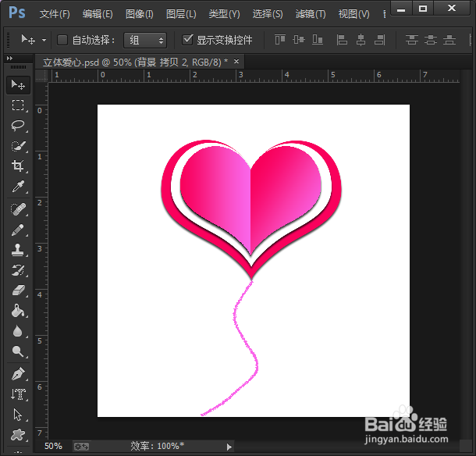The height and width of the screenshot is (456, 476).
Task: Select the Crop tool
Action: (x=18, y=166)
